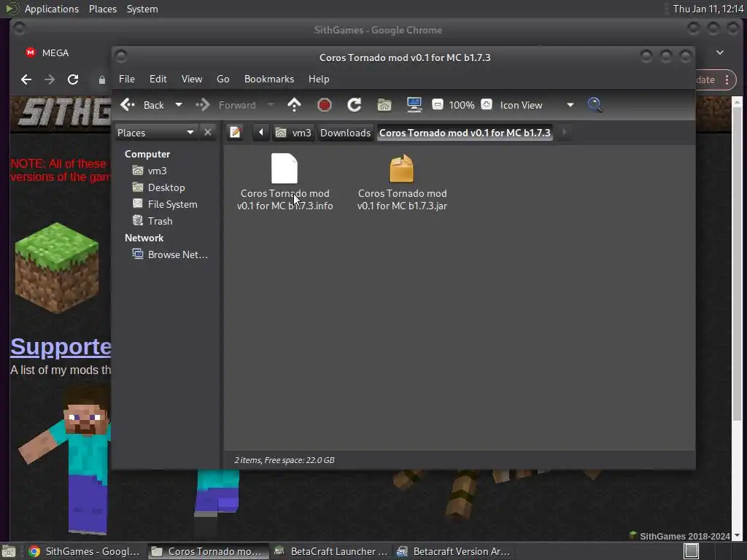Open the View menu
The image size is (747, 560).
pyautogui.click(x=192, y=79)
